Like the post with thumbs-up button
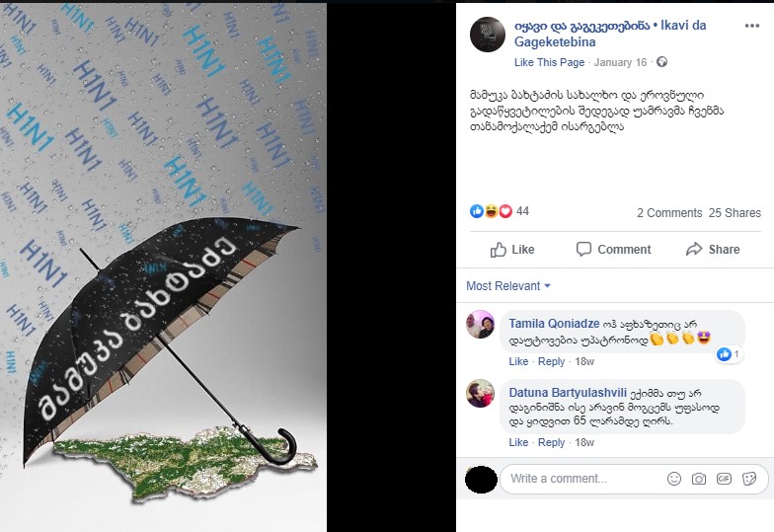 coord(512,249)
